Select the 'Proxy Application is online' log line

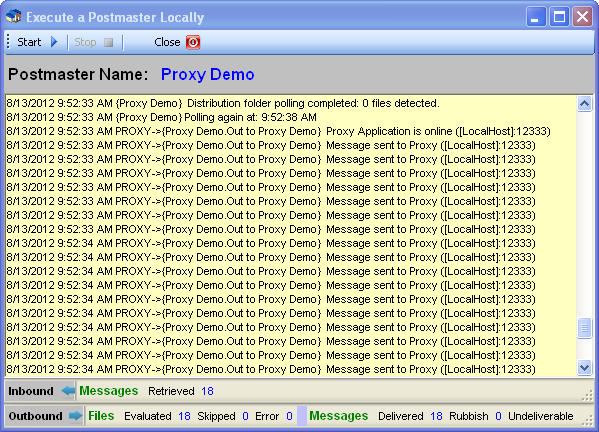278,131
